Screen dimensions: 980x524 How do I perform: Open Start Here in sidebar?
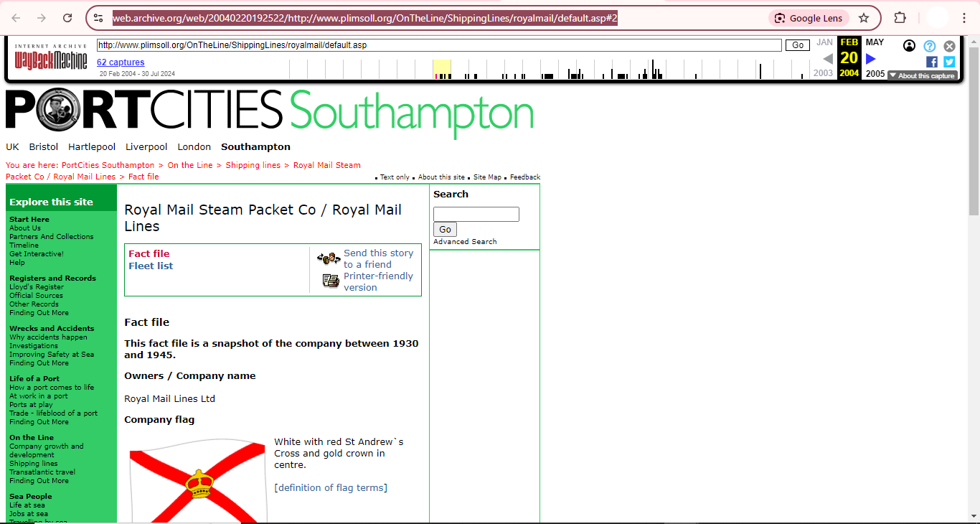pos(29,220)
